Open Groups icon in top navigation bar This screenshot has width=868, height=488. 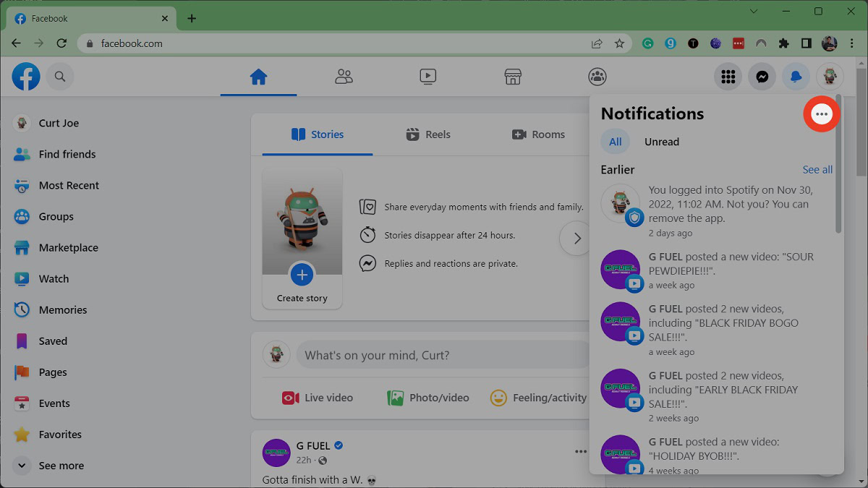click(597, 77)
